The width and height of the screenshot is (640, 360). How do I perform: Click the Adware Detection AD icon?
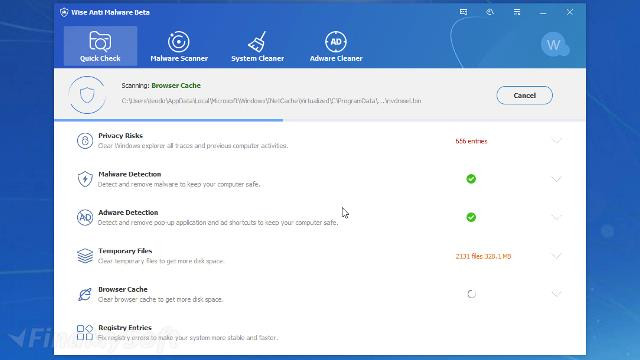[x=85, y=217]
